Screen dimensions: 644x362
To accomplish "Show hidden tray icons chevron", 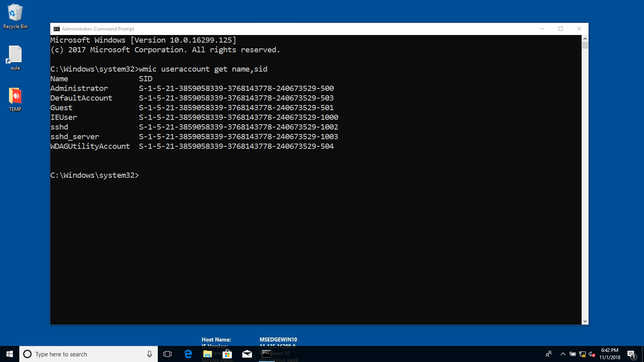I will click(563, 354).
